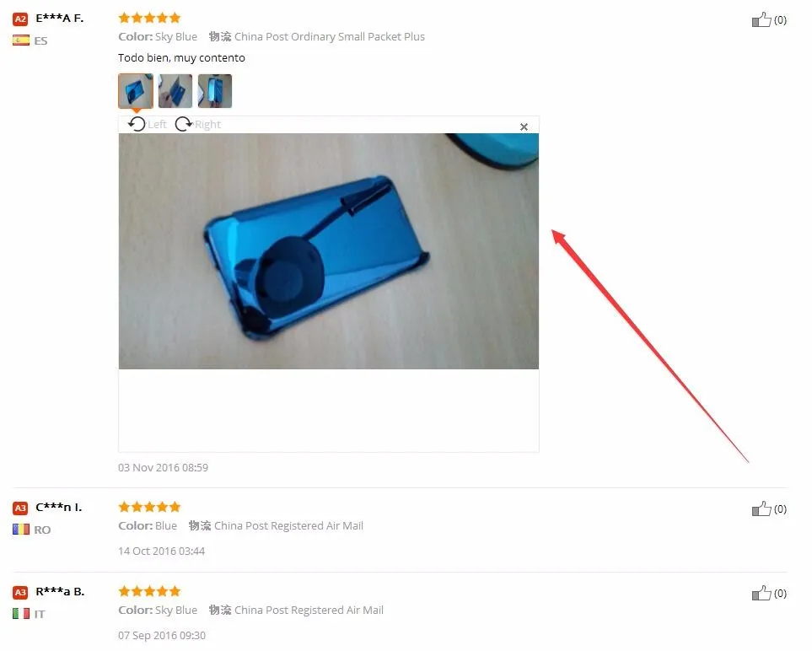Image resolution: width=812 pixels, height=651 pixels.
Task: Click the A2 badge next to E***A F.
Action: click(x=20, y=19)
